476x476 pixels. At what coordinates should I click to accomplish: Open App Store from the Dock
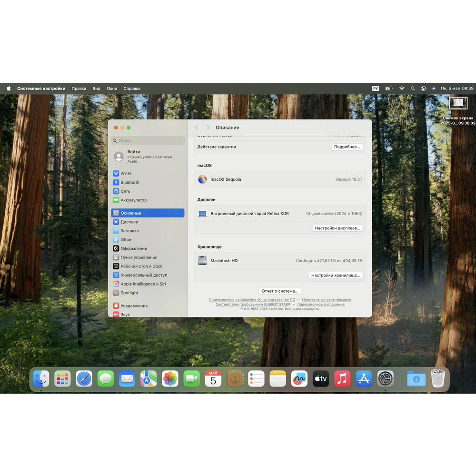[x=364, y=378]
